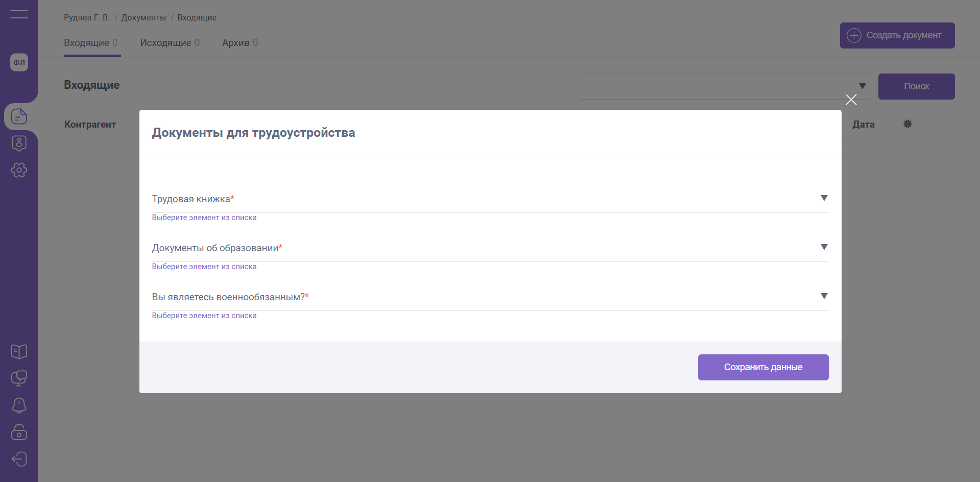The image size is (980, 482).
Task: Open settings gear in sidebar
Action: [x=19, y=170]
